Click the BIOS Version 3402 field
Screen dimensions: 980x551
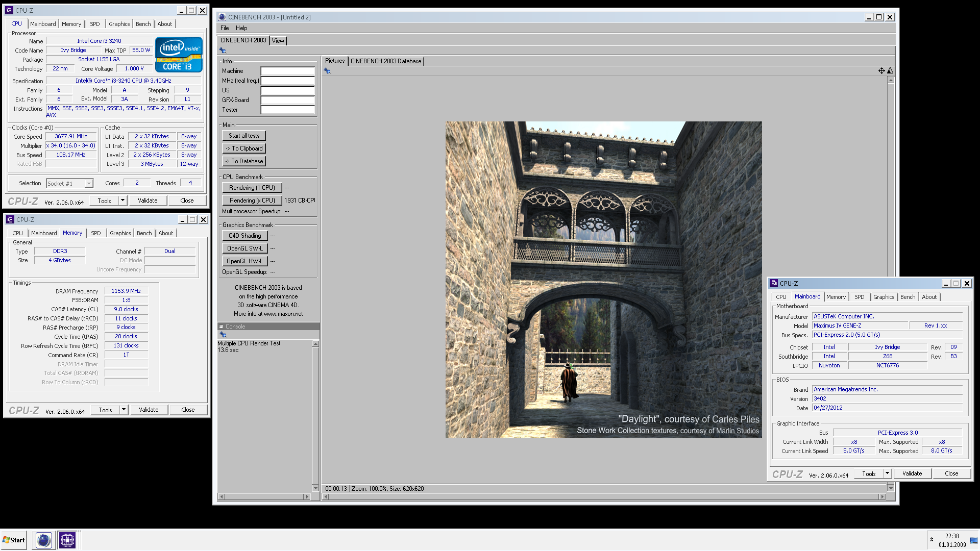tap(887, 399)
